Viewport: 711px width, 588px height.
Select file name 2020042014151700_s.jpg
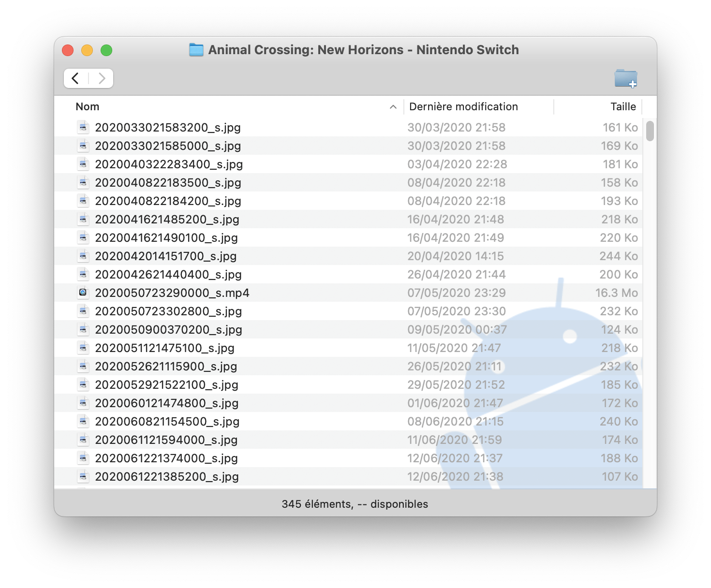tap(166, 256)
